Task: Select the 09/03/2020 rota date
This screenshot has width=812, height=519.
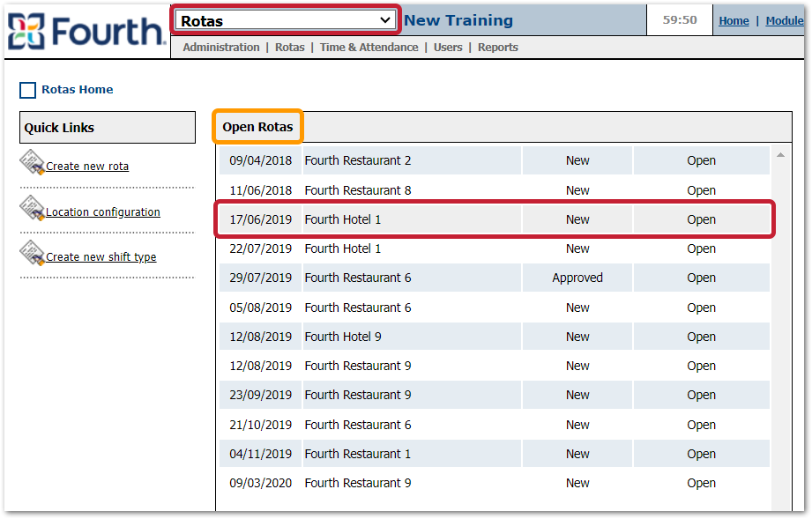Action: click(x=260, y=483)
